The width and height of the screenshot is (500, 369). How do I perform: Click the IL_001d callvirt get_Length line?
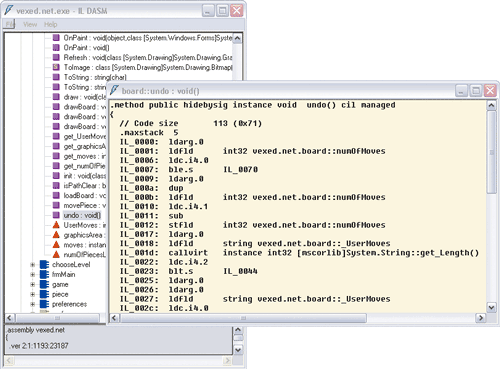299,253
